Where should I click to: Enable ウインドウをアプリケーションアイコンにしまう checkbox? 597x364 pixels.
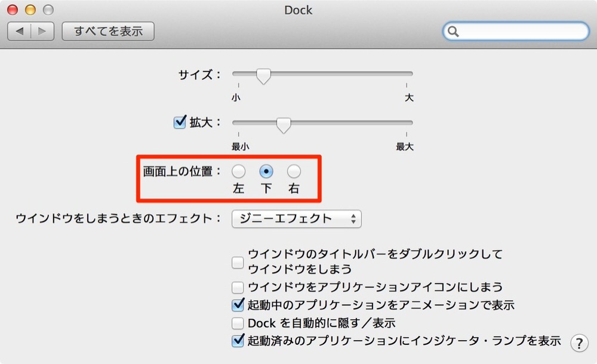238,286
